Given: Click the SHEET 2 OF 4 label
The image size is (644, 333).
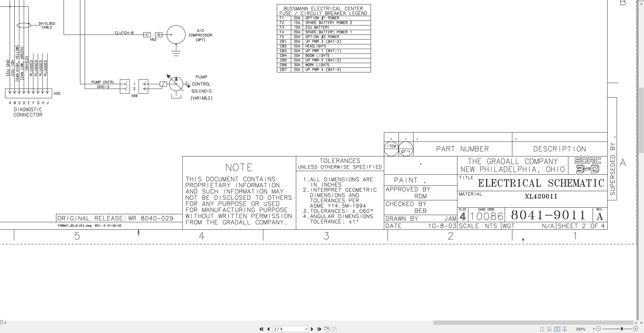Looking at the screenshot, I should tap(581, 226).
